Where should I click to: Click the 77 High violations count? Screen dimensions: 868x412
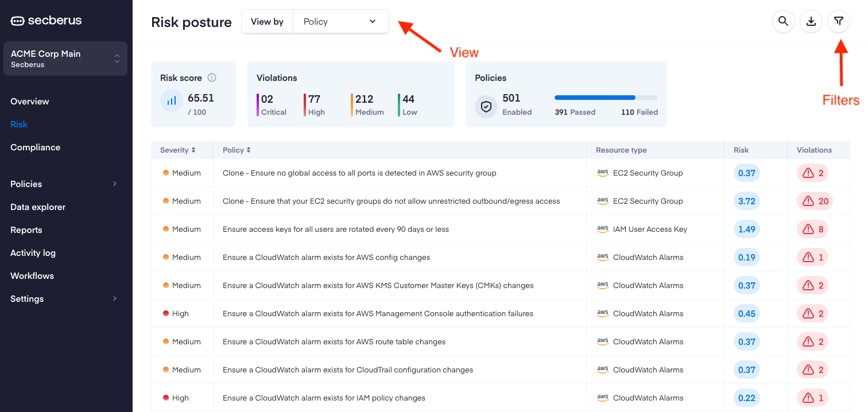(x=315, y=99)
